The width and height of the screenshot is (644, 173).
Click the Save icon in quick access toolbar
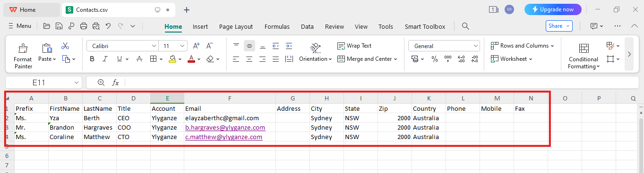[59, 26]
